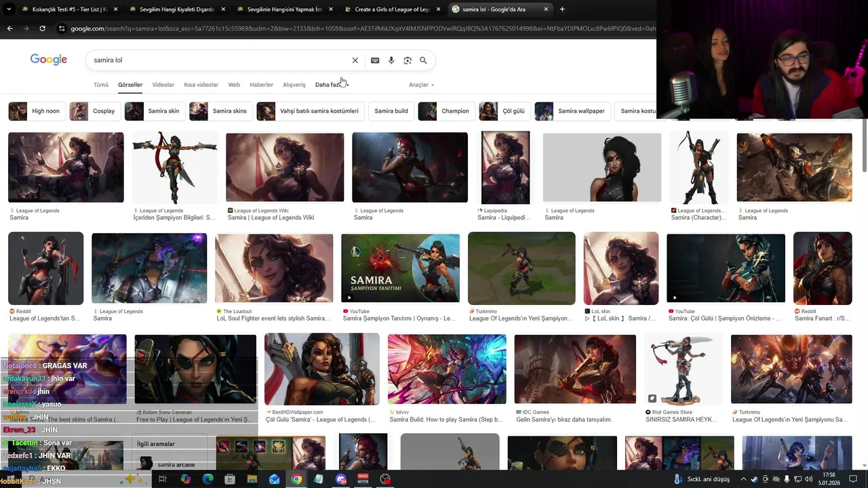The width and height of the screenshot is (868, 488).
Task: Close the 'Kıskançlık Testi #5' tab
Action: [115, 9]
